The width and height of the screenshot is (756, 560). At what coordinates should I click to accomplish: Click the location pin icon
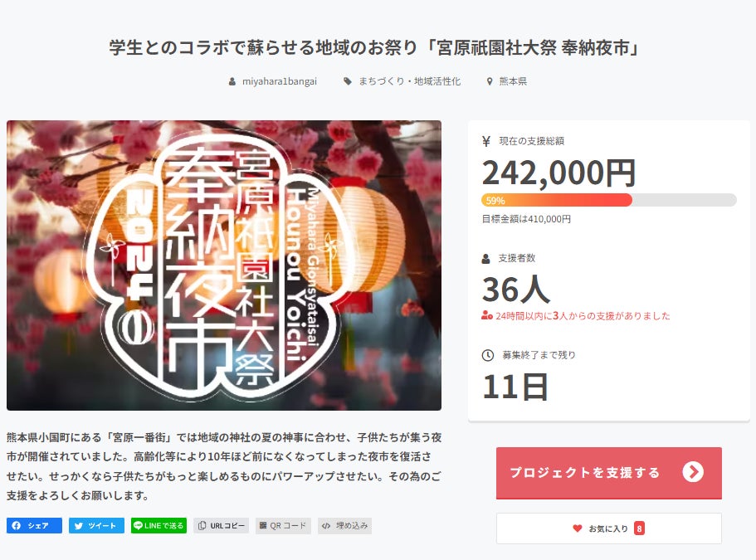490,81
